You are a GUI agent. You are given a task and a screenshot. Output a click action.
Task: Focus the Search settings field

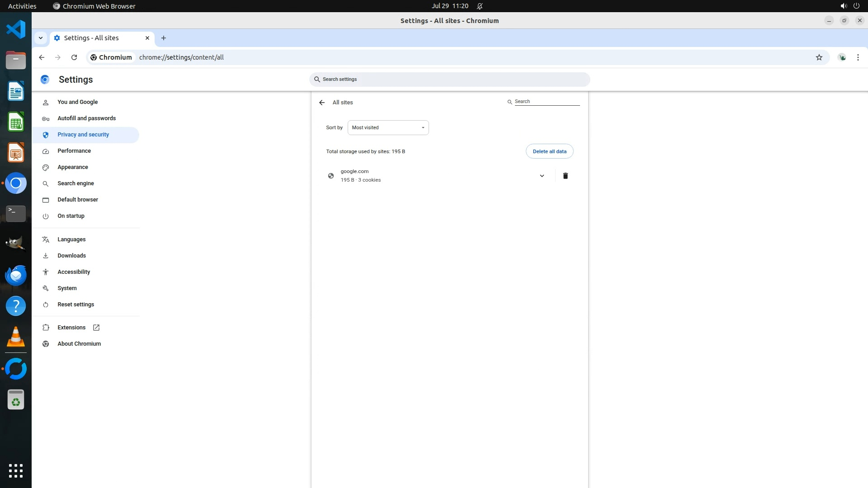450,80
